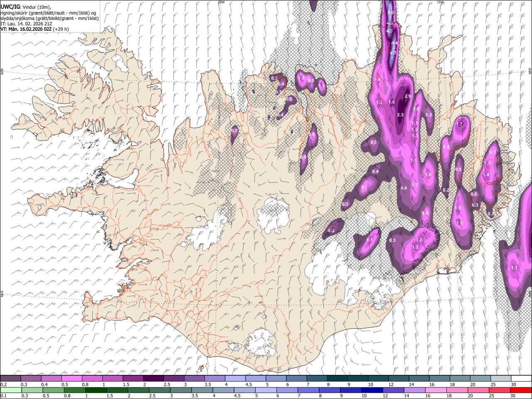Pick top-row swatch between 0.2 and 0.3

(10, 379)
